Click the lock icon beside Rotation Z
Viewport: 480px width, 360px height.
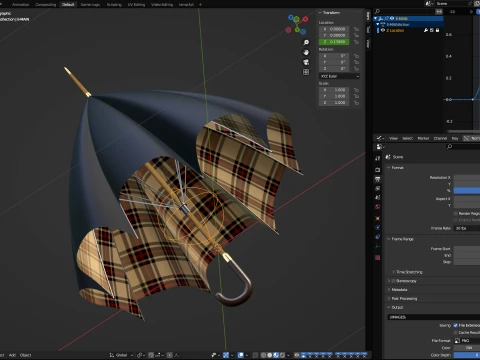click(356, 69)
